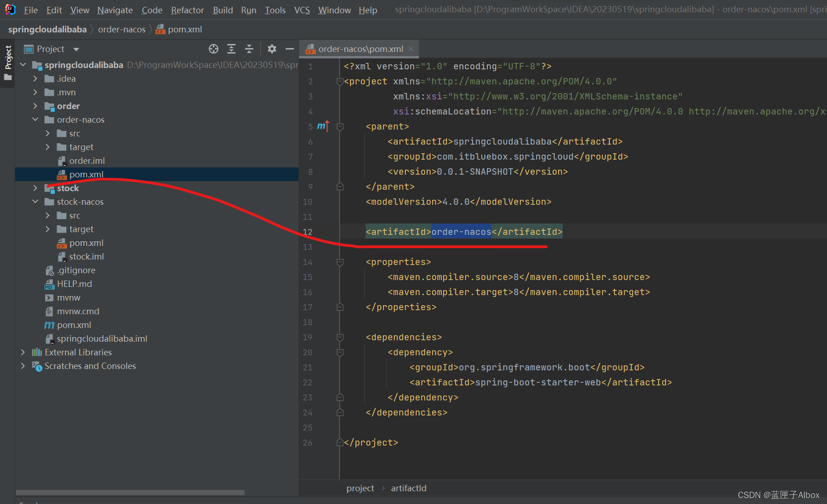Open the Tools menu
827x504 pixels.
tap(275, 10)
